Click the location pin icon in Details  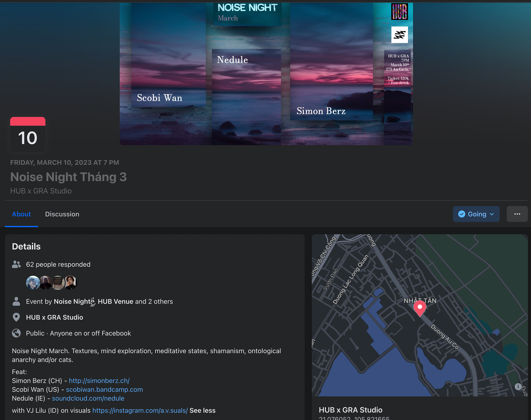point(16,317)
